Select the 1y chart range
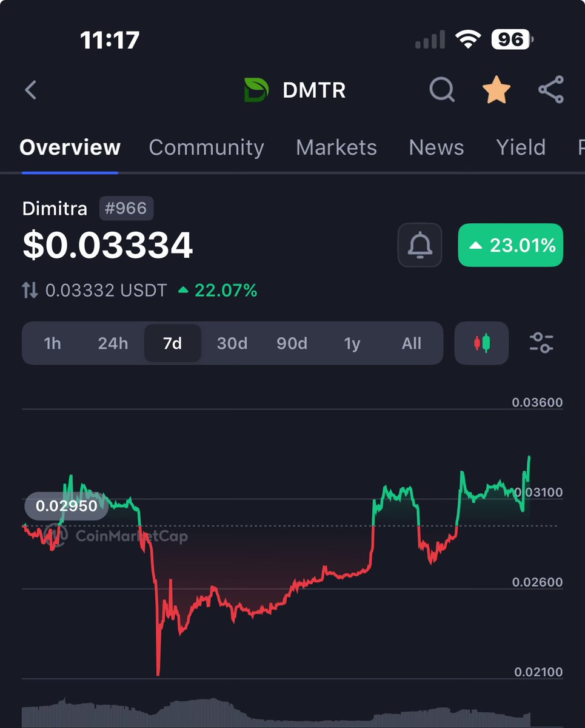 click(x=352, y=343)
